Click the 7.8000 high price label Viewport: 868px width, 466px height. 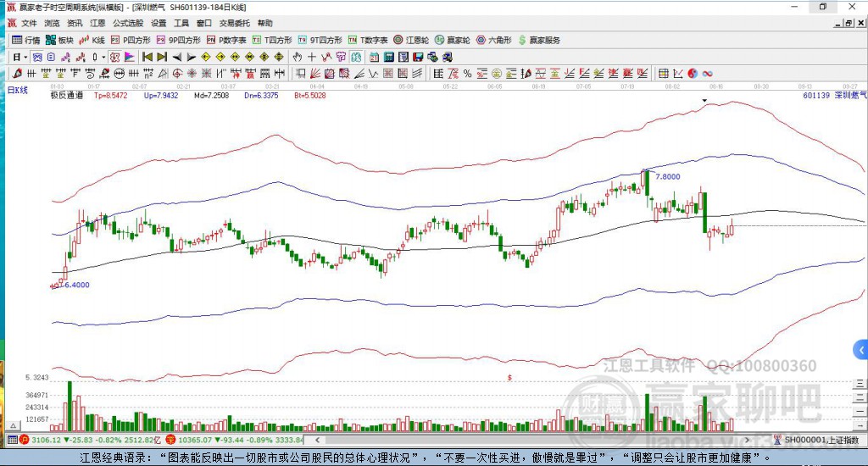click(668, 176)
